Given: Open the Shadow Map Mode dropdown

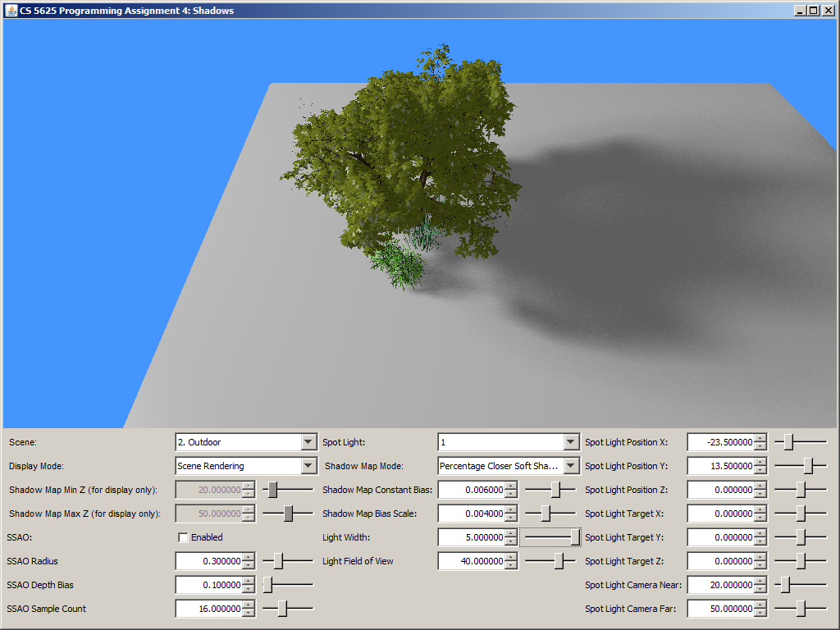Looking at the screenshot, I should tap(571, 466).
